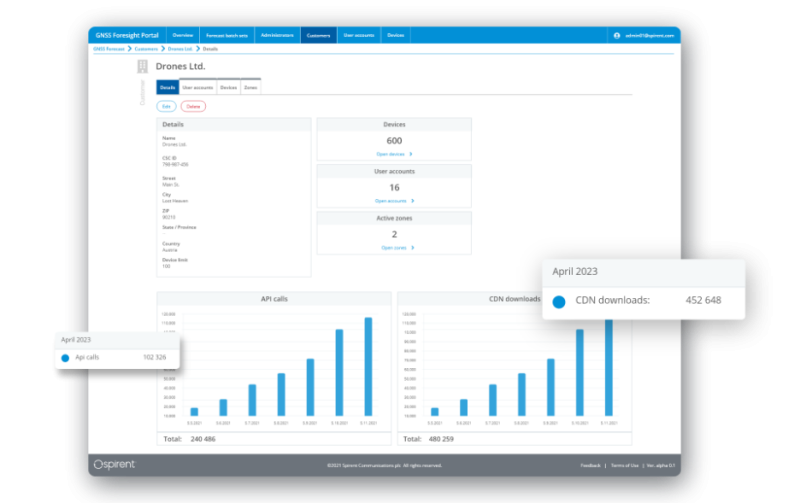
Task: Click the shortest bar in CDN downloads chart
Action: (x=435, y=412)
